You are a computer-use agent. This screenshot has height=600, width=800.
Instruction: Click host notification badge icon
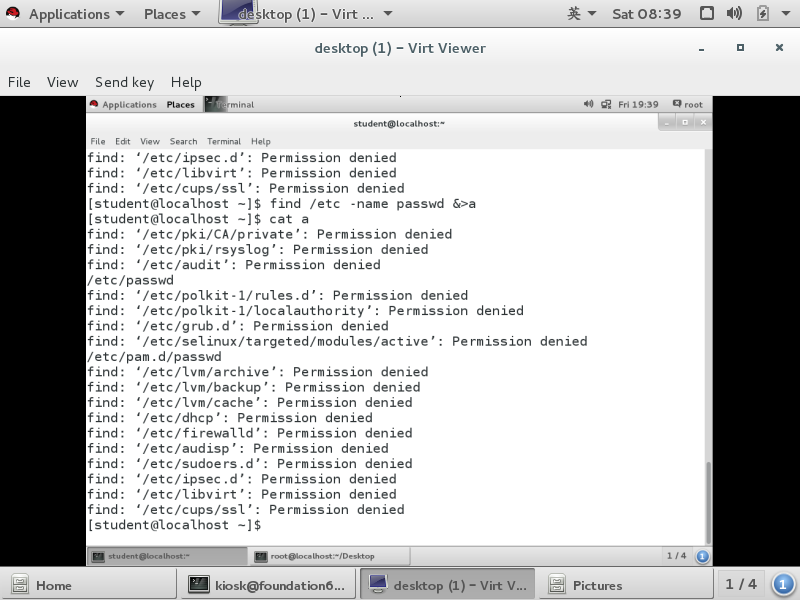(x=783, y=584)
